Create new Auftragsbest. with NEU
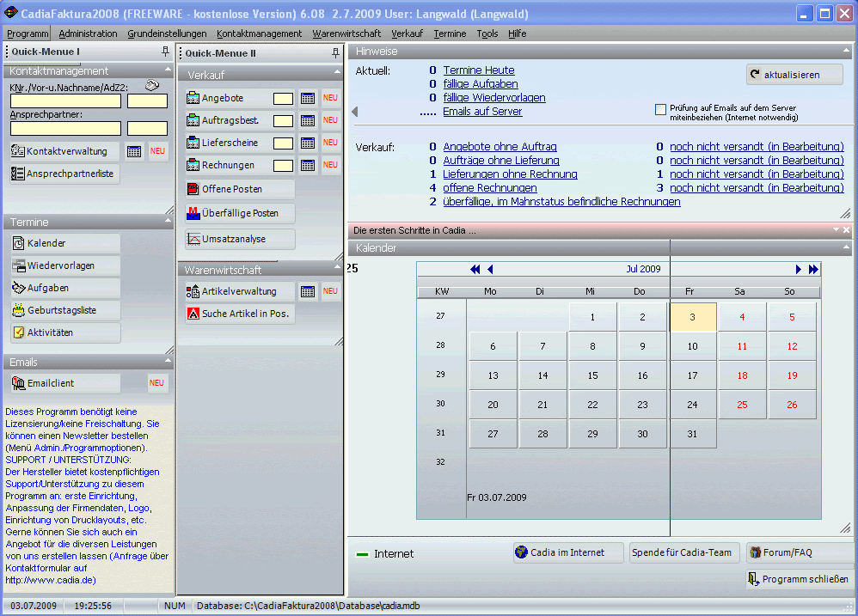The image size is (858, 616). tap(330, 121)
